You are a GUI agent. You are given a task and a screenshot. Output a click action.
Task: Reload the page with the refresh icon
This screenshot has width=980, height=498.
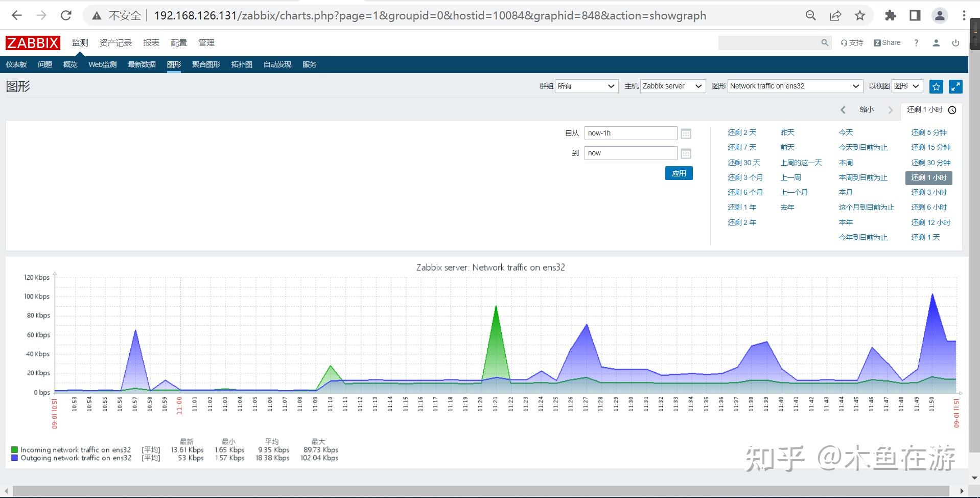click(66, 15)
